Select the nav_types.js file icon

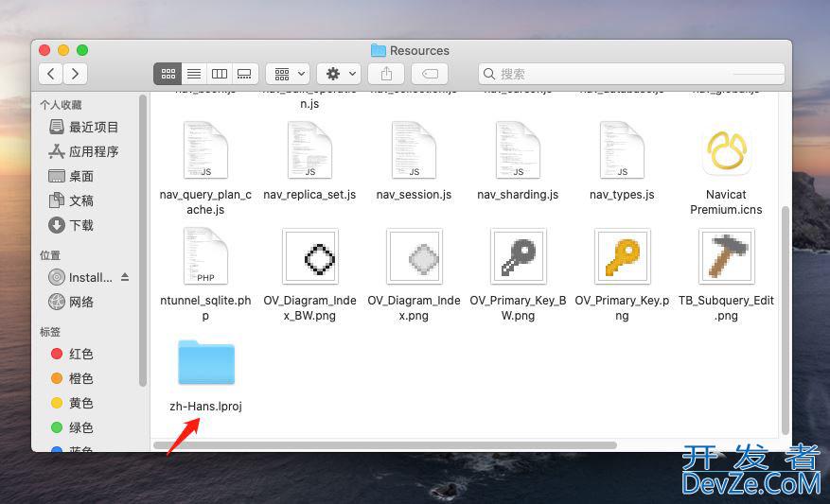pos(622,150)
